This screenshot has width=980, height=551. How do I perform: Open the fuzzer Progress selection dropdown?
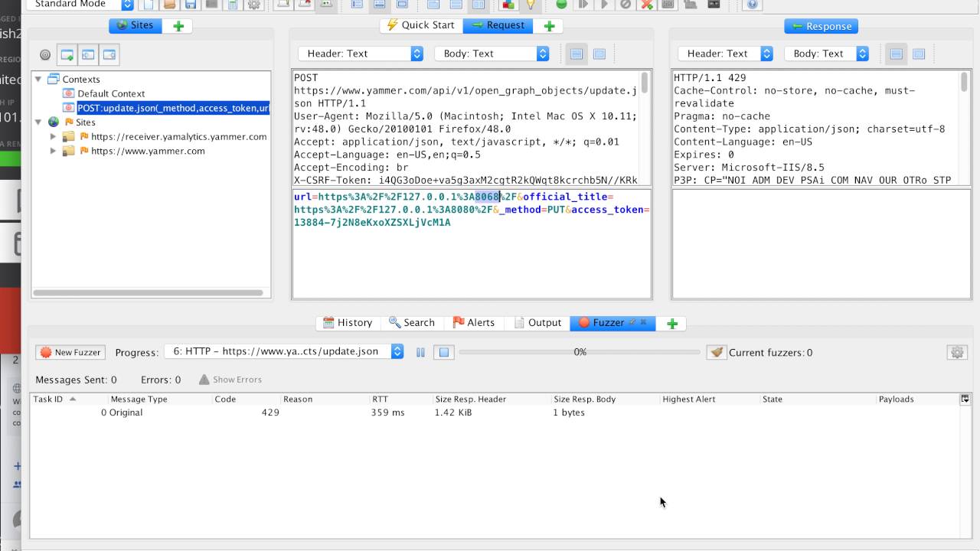point(284,352)
